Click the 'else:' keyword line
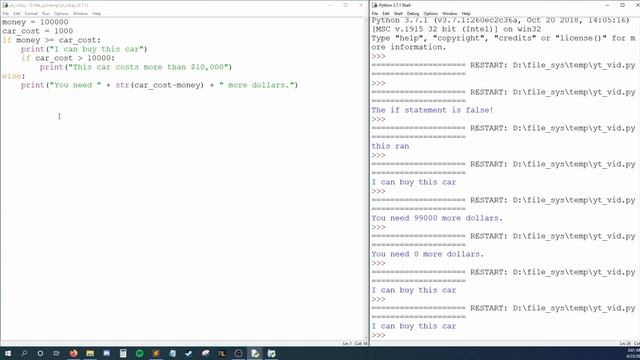The height and width of the screenshot is (360, 640). click(x=14, y=76)
